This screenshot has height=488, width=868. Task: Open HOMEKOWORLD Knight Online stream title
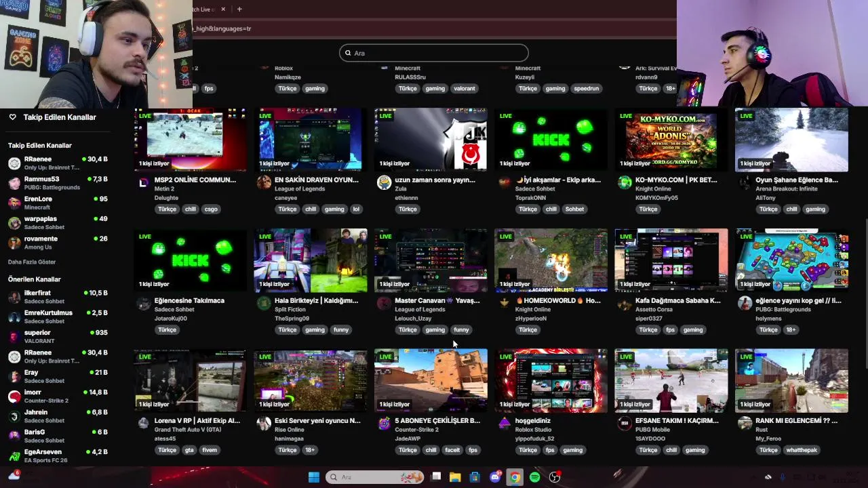pos(558,300)
